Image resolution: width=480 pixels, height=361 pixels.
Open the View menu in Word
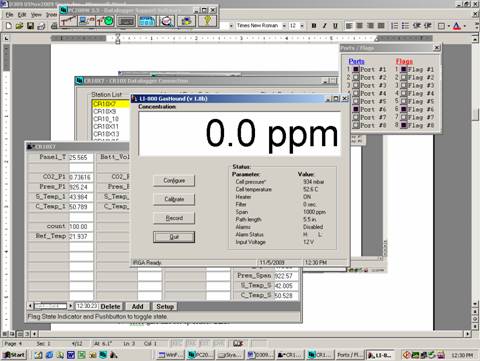tap(36, 15)
